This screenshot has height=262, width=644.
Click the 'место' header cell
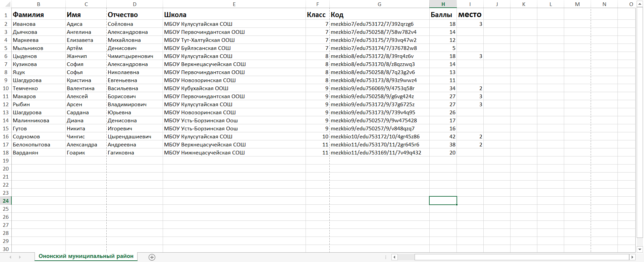tap(470, 15)
